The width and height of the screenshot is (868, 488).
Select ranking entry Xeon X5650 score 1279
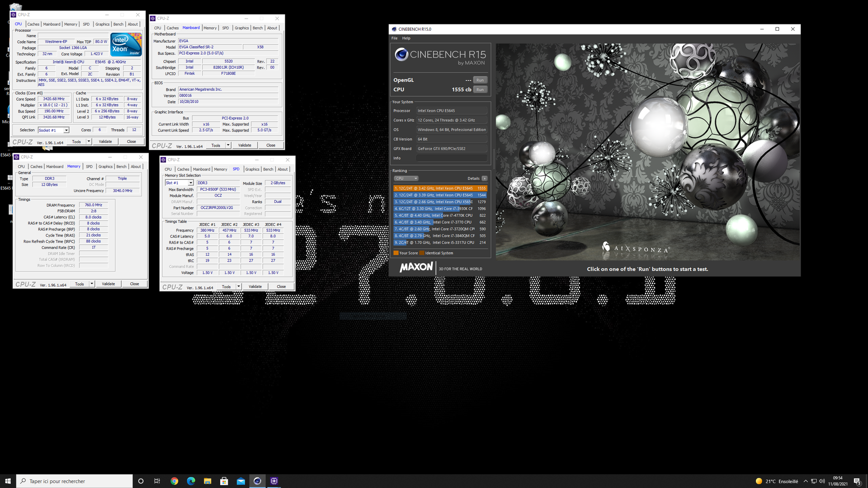tap(440, 202)
